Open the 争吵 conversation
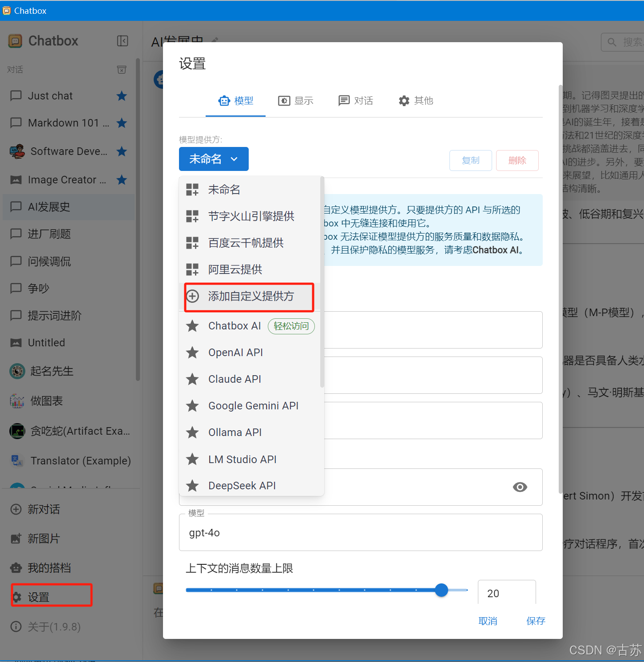The width and height of the screenshot is (644, 662). 68,289
